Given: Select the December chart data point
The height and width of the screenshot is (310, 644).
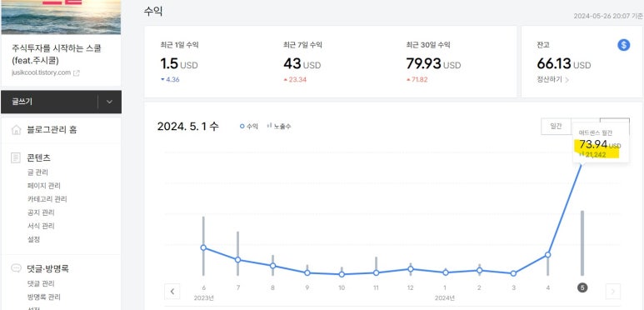Looking at the screenshot, I should 410,269.
